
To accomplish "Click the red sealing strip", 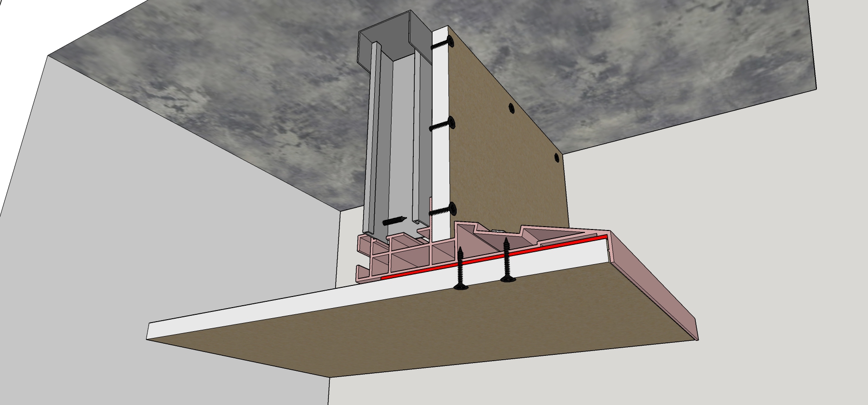I will 482,260.
